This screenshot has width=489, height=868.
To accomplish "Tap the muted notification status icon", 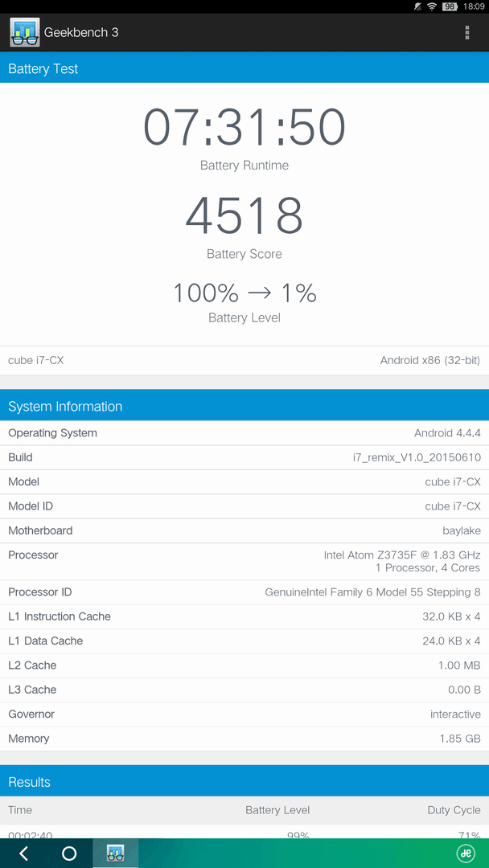I will click(x=417, y=6).
